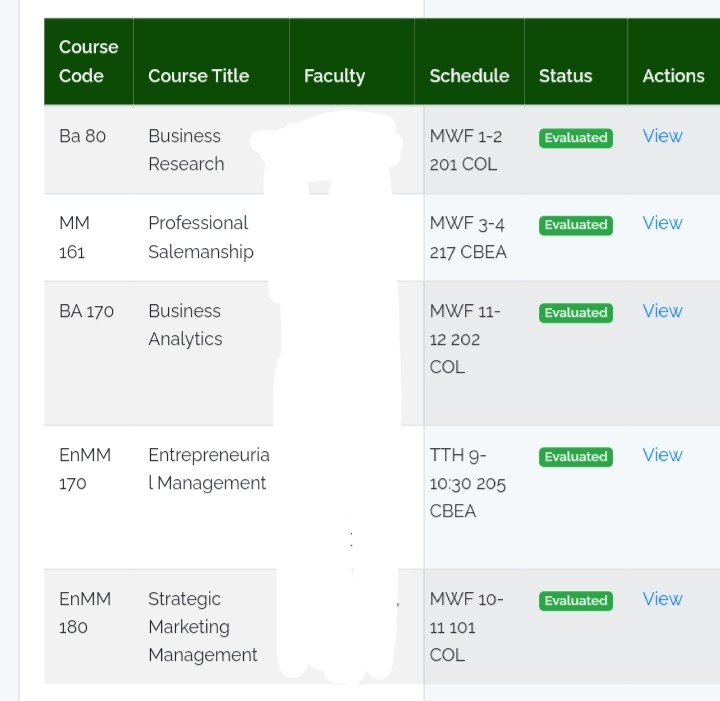Select the 'Ba 80' course code cell
Image resolution: width=720 pixels, height=701 pixels.
(x=83, y=136)
